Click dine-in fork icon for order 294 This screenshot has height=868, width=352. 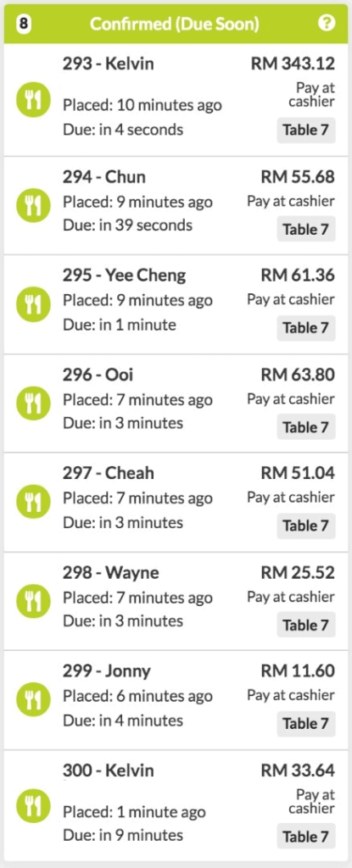click(33, 205)
